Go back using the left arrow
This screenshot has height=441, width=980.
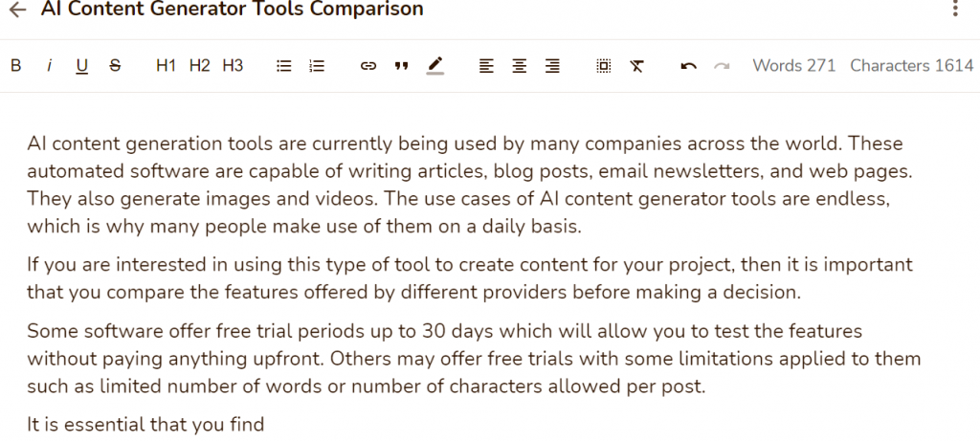click(x=18, y=10)
